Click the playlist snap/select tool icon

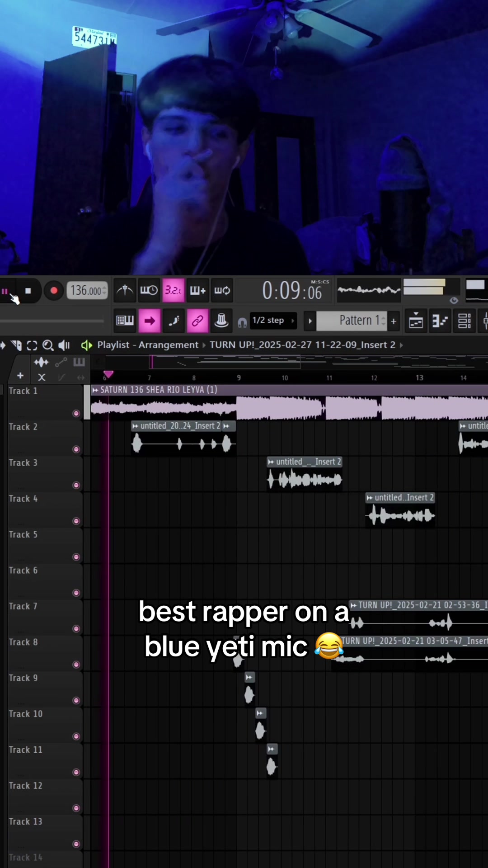(16, 346)
